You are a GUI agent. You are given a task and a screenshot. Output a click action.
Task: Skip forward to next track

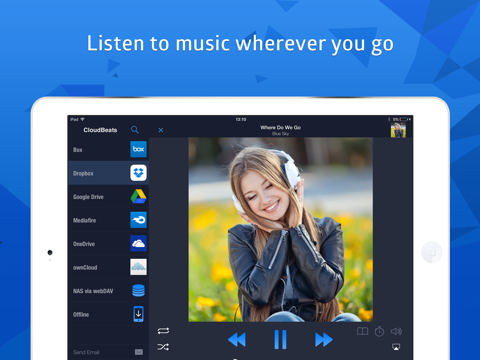[324, 340]
